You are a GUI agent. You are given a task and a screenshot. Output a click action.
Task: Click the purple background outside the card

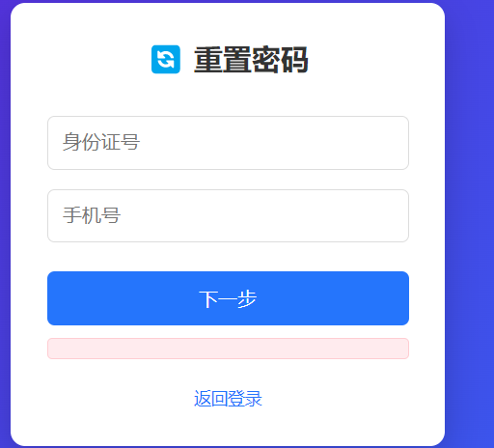click(470, 225)
